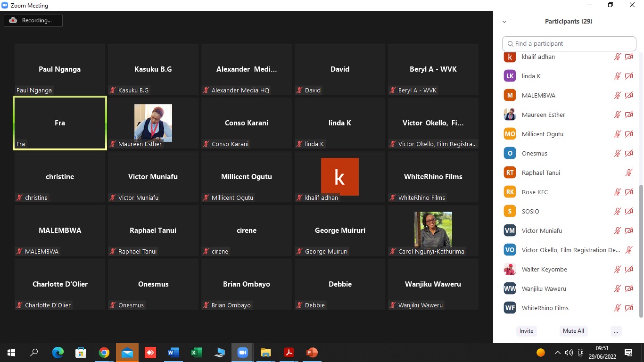Click the Mute All button
This screenshot has width=644, height=362.
[x=573, y=331]
